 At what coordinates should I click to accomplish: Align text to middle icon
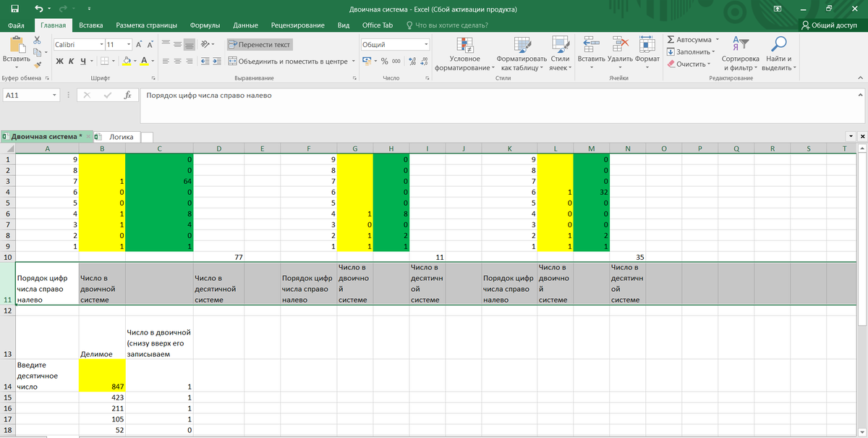click(177, 44)
